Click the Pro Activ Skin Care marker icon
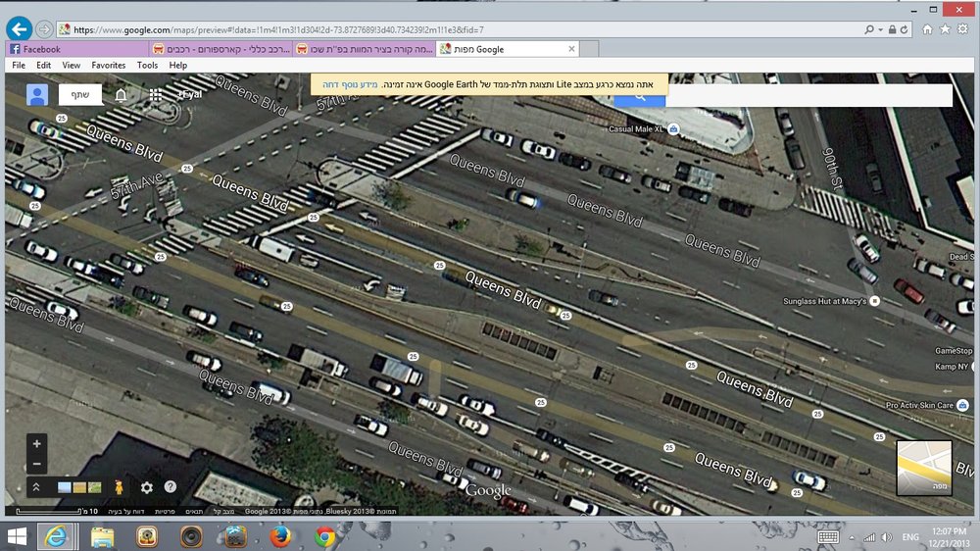980x551 pixels. 962,405
